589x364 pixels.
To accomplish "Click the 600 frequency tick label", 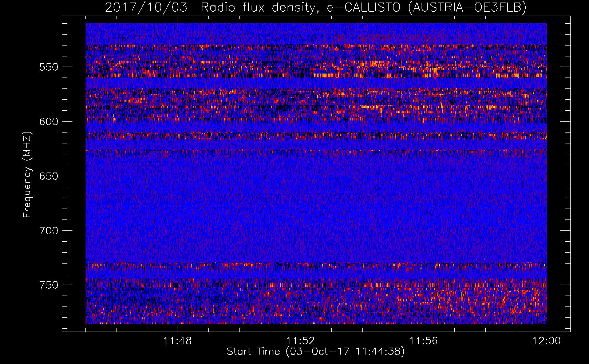I will 48,122.
